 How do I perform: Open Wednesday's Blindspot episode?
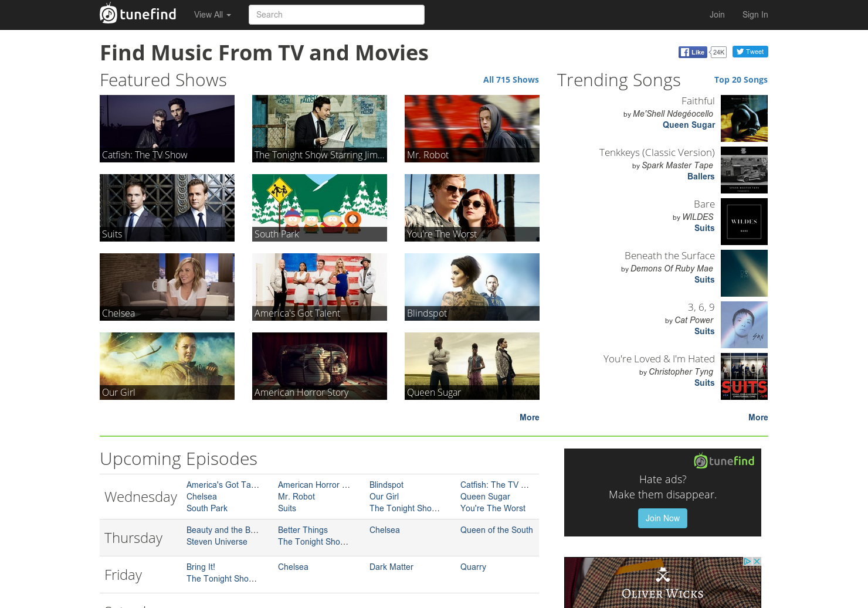pyautogui.click(x=386, y=485)
